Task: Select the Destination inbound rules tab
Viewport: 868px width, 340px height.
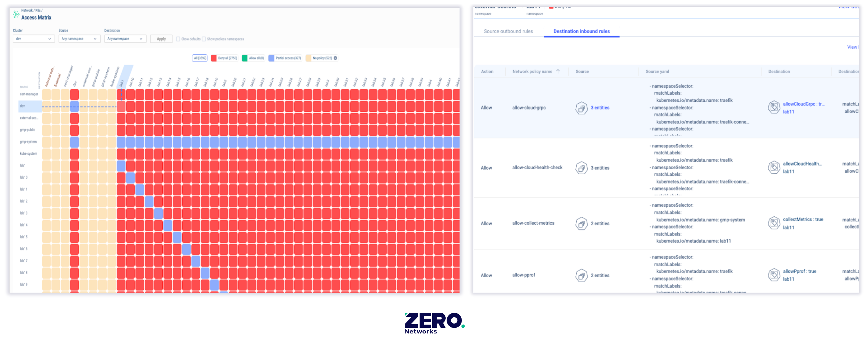Action: click(x=581, y=31)
